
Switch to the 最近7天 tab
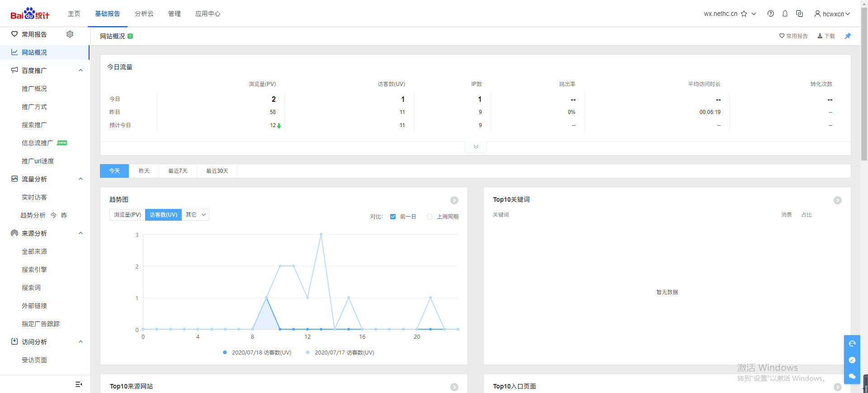[178, 171]
